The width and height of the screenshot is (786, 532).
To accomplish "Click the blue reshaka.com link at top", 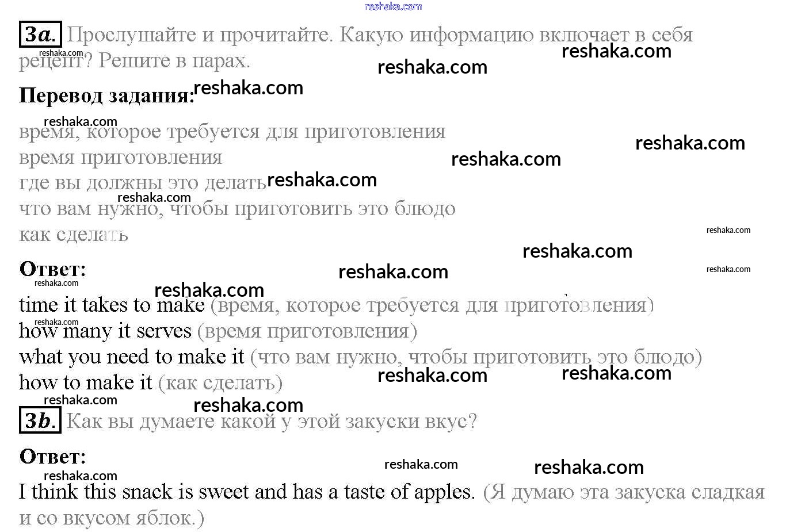I will [394, 6].
